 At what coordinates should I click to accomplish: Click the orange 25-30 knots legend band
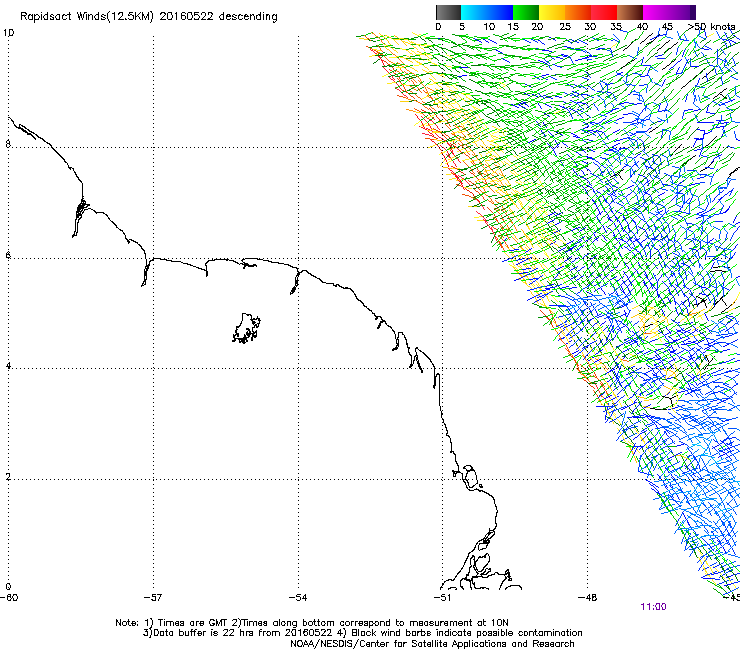(578, 12)
